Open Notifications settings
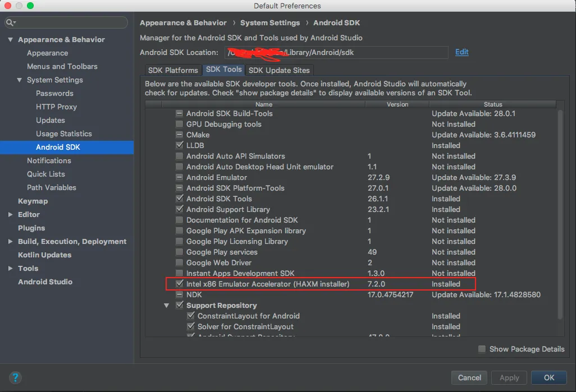This screenshot has width=576, height=392. [49, 161]
